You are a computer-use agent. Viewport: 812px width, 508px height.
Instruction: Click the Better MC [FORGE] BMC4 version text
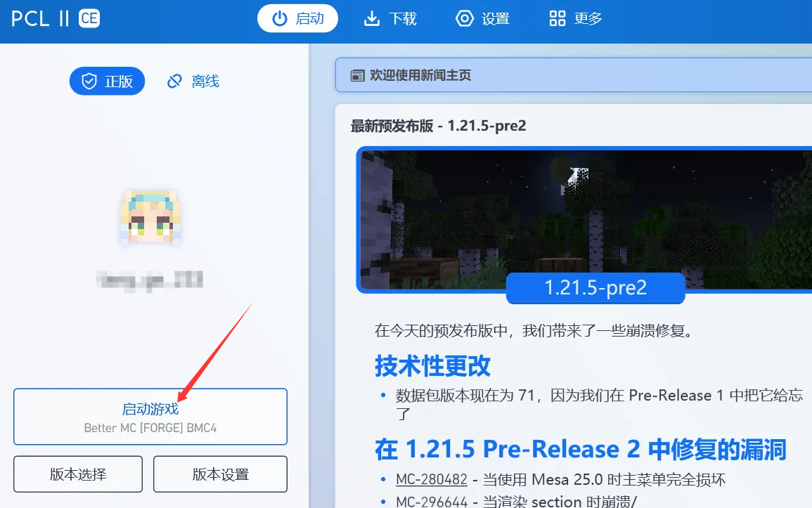[x=150, y=428]
